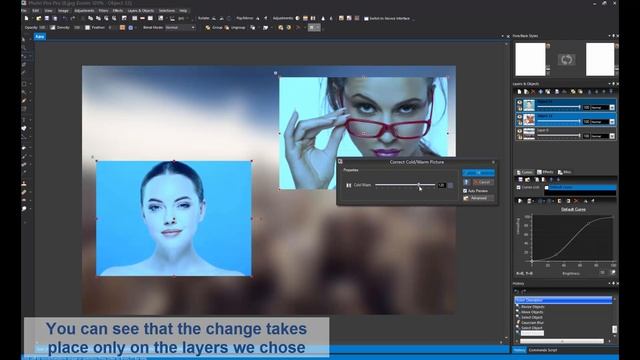Click the help icon left of Cancel
The height and width of the screenshot is (360, 640).
(467, 182)
